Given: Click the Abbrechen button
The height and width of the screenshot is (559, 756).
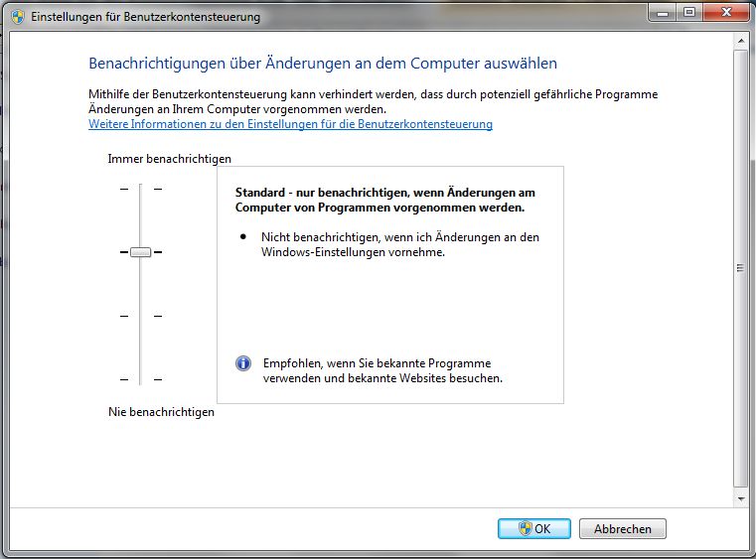Looking at the screenshot, I should (x=623, y=528).
